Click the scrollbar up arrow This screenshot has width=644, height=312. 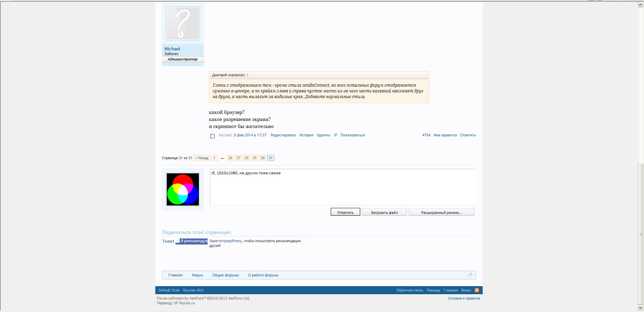[641, 5]
